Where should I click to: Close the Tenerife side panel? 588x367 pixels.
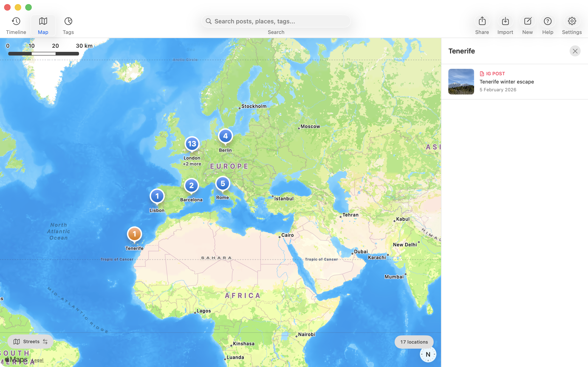click(575, 51)
